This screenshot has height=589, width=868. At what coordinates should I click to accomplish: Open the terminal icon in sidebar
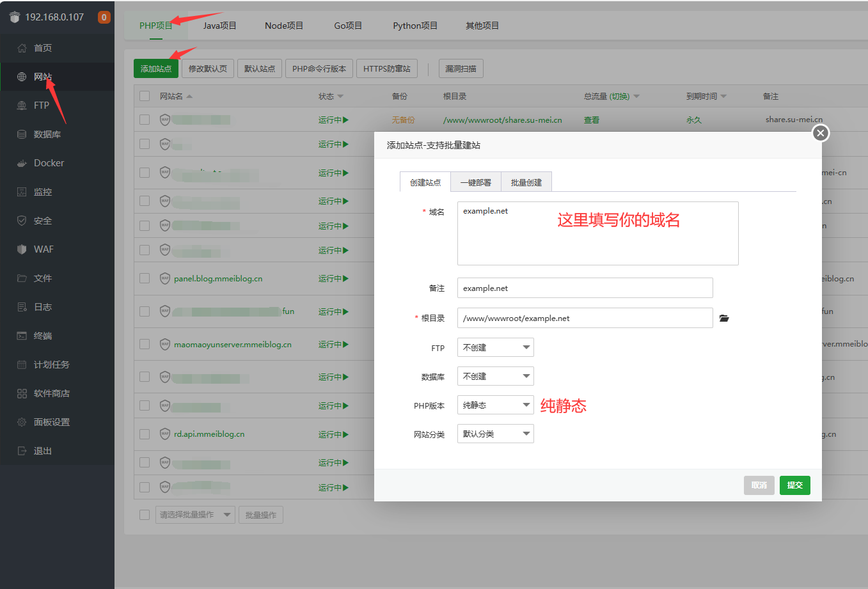(x=22, y=336)
